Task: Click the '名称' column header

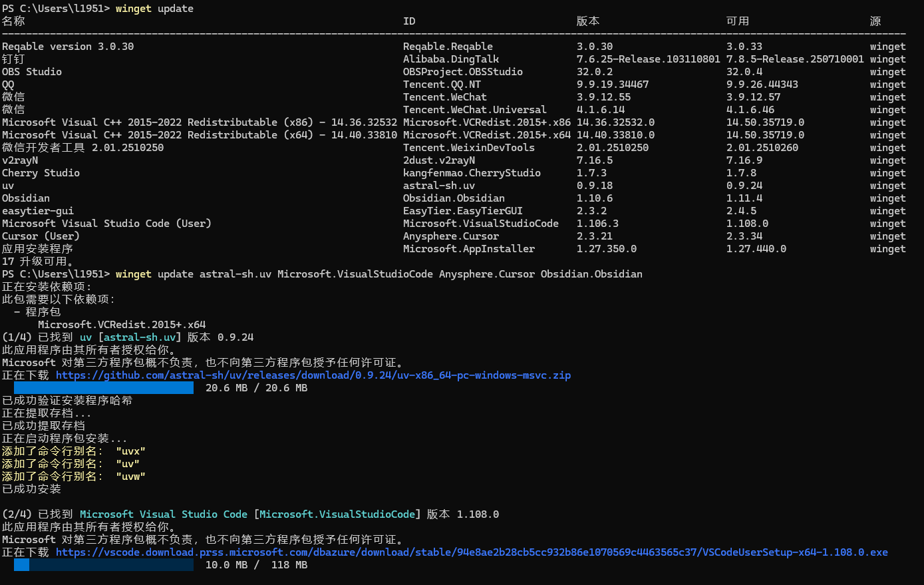Action: (13, 21)
